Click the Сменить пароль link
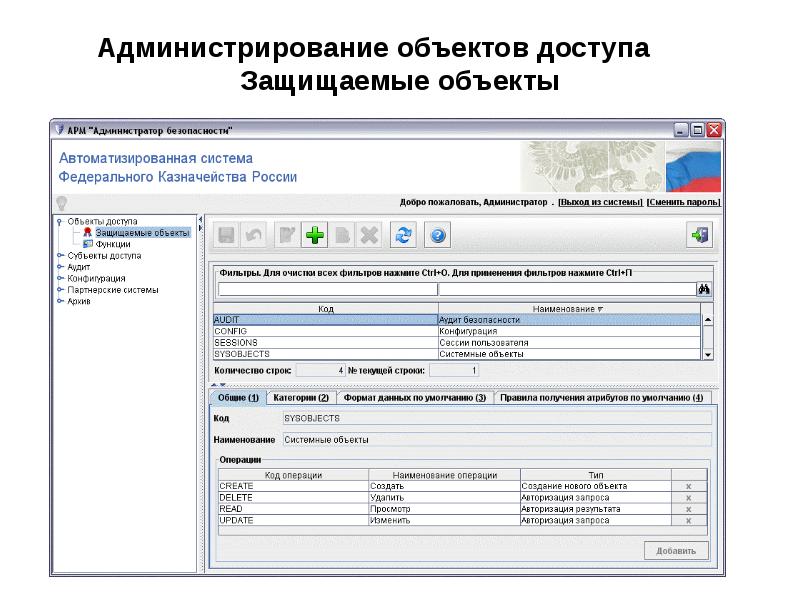The width and height of the screenshot is (800, 600). tap(683, 202)
